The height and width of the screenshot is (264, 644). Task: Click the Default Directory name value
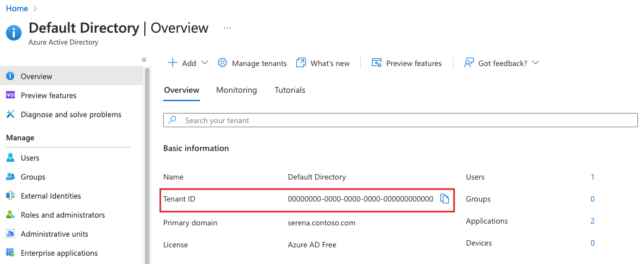click(x=317, y=177)
